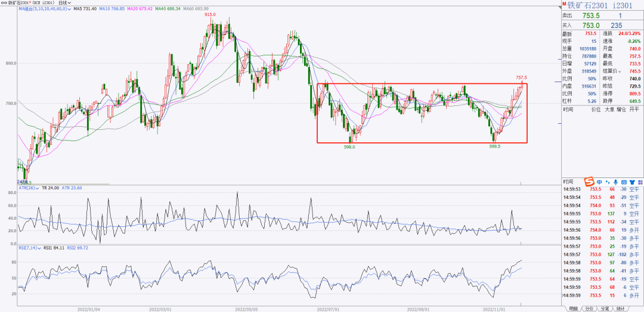Select the 14:59:53 tick row

pos(602,189)
